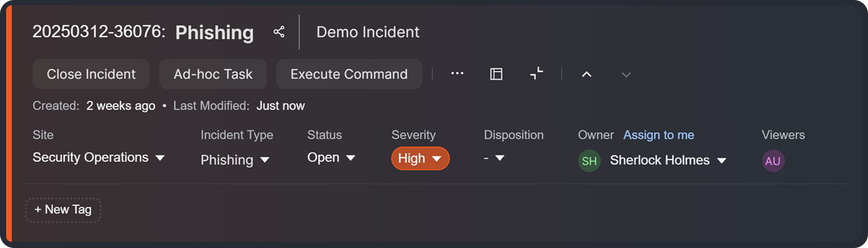The width and height of the screenshot is (868, 248).
Task: Change the Status Open dropdown
Action: click(331, 157)
